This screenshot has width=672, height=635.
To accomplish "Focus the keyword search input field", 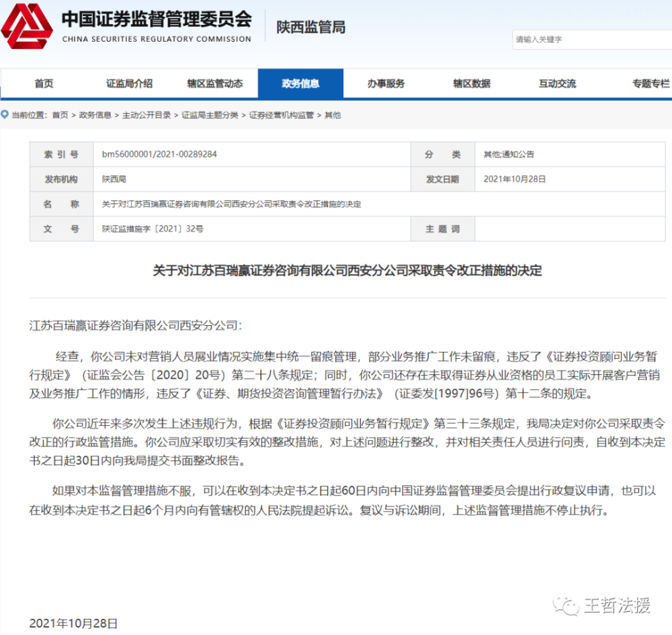I will (592, 40).
